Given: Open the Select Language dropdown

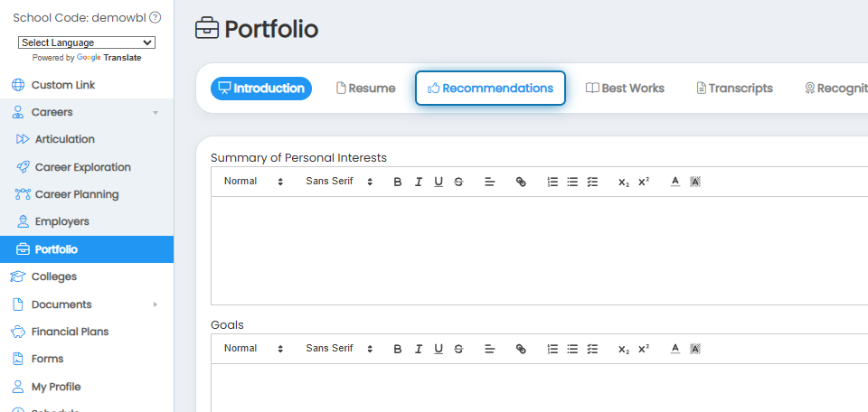Looking at the screenshot, I should [x=87, y=42].
